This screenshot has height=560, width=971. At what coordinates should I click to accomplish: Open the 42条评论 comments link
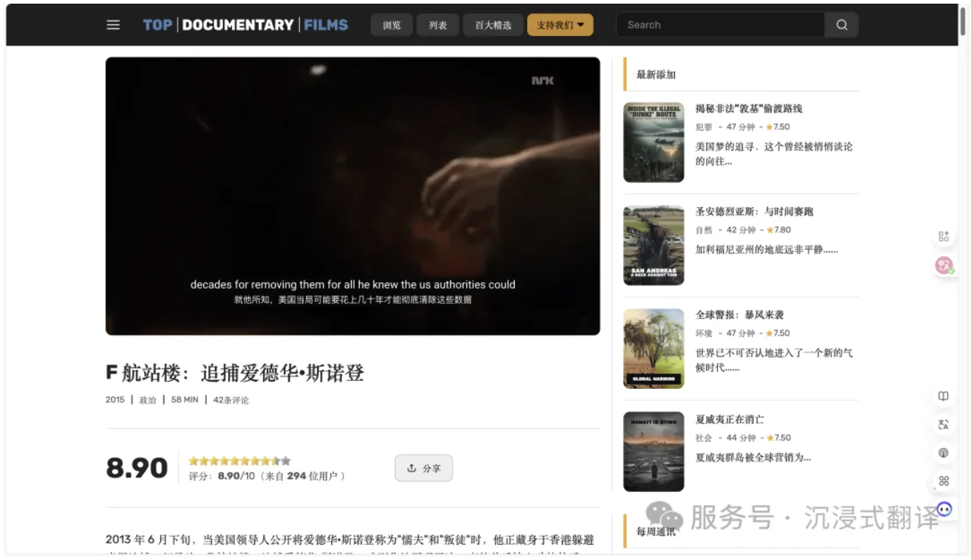coord(231,400)
